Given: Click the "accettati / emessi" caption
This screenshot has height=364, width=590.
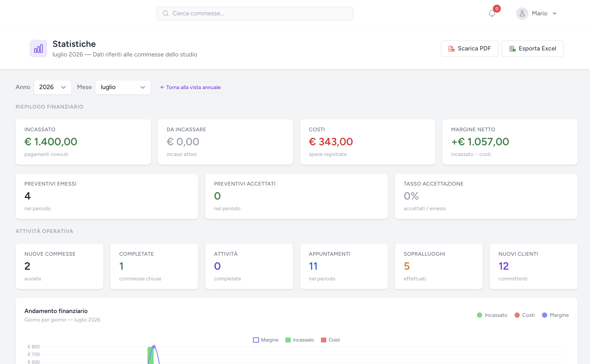Looking at the screenshot, I should click(x=425, y=209).
